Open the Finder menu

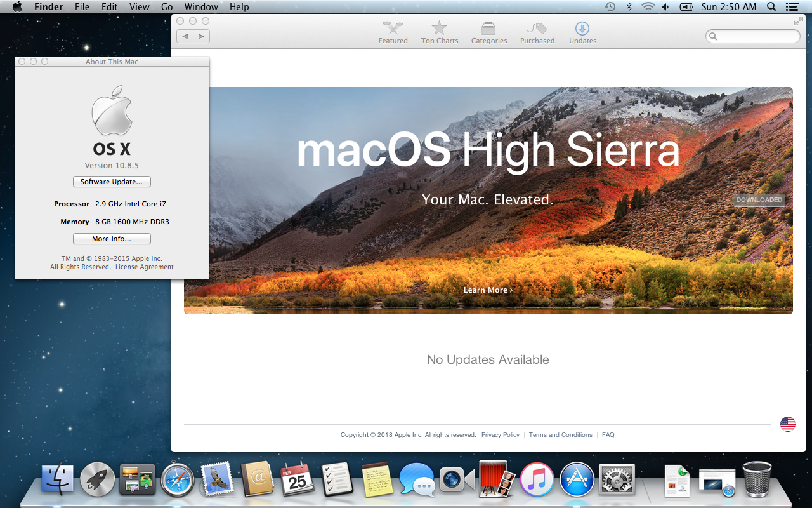coord(48,7)
